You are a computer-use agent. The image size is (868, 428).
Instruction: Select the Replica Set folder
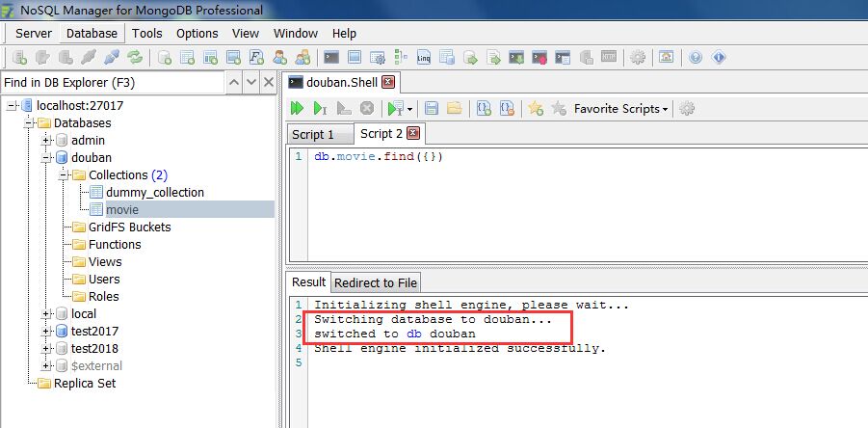pos(85,383)
